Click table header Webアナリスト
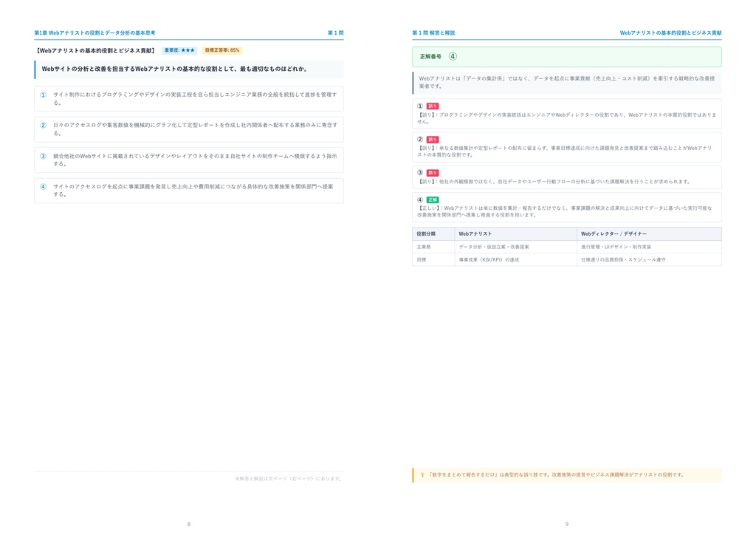Screen dimensions: 756x535 coord(475,234)
